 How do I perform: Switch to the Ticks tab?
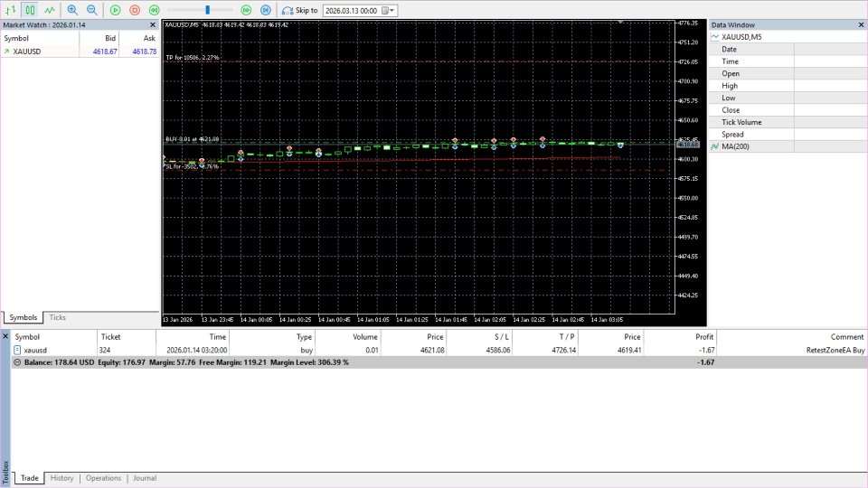(x=58, y=317)
